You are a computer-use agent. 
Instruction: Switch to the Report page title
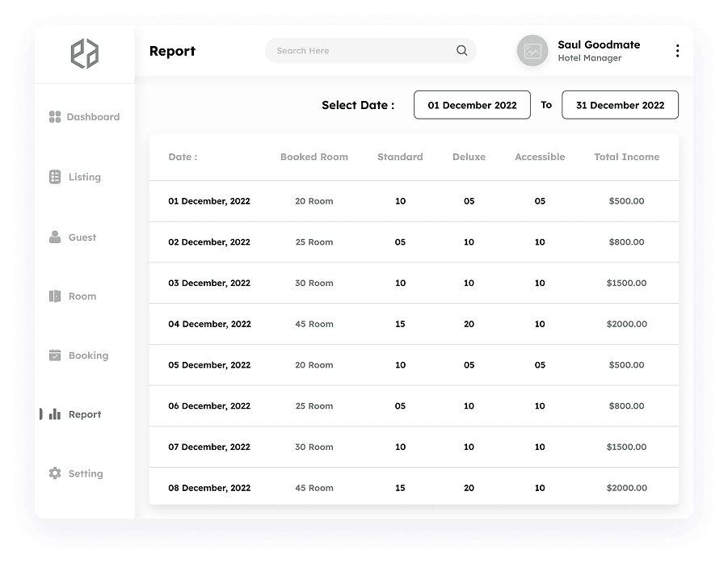tap(171, 51)
